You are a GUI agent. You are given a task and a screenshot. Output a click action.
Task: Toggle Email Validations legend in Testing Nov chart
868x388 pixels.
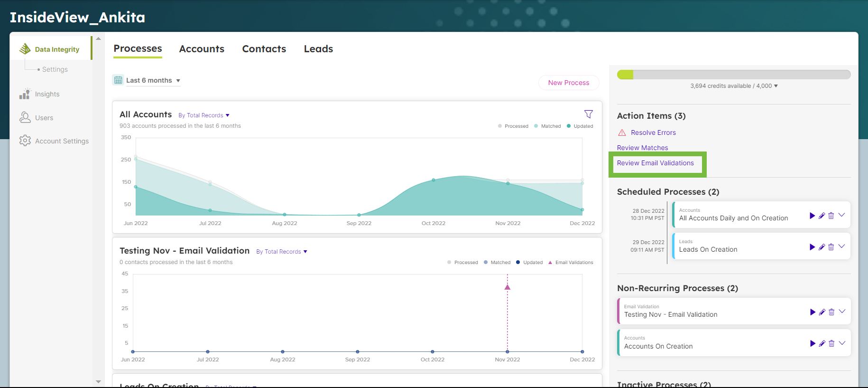tap(571, 263)
